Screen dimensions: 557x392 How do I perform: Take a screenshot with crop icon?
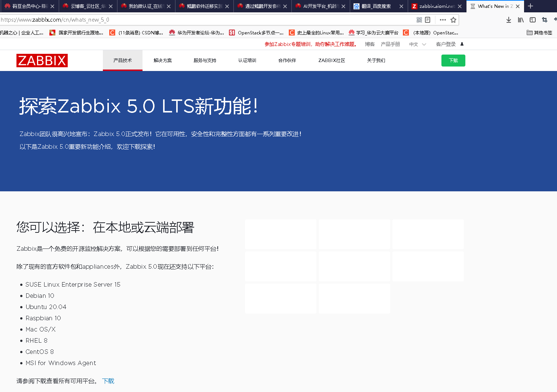[x=545, y=20]
